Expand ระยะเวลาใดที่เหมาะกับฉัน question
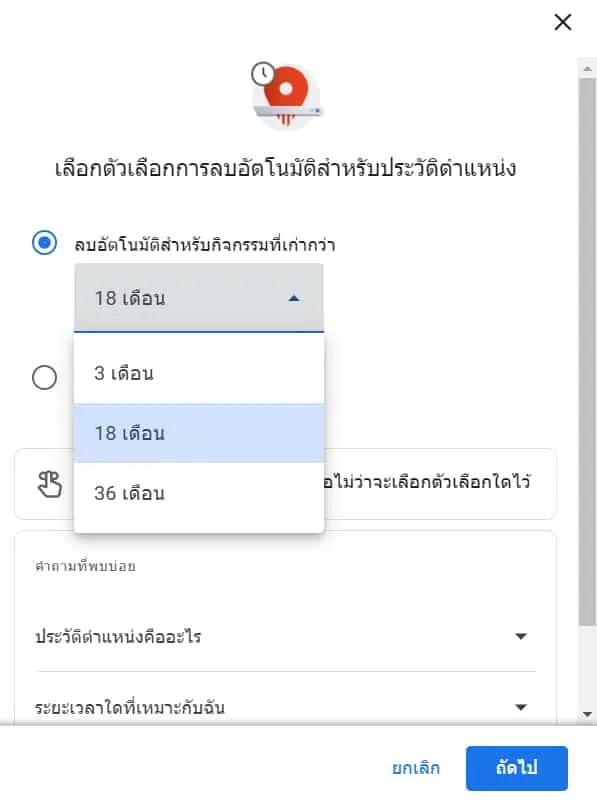Image resolution: width=597 pixels, height=803 pixels. click(x=286, y=707)
